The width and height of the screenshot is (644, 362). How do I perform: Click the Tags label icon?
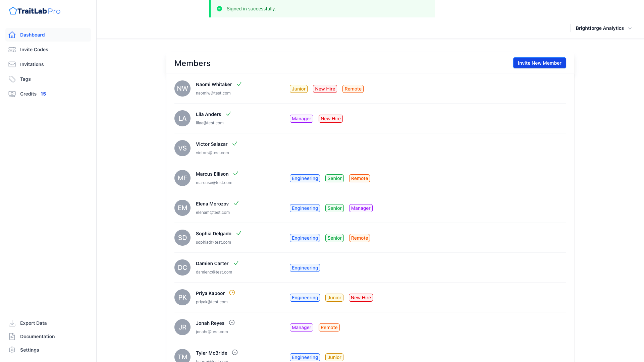tap(12, 79)
